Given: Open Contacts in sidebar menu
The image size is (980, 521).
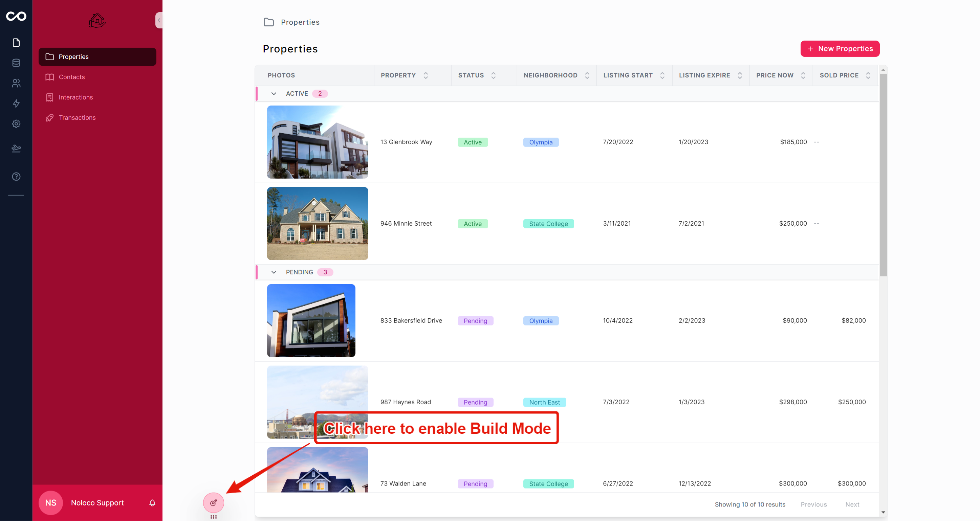Looking at the screenshot, I should (x=71, y=77).
